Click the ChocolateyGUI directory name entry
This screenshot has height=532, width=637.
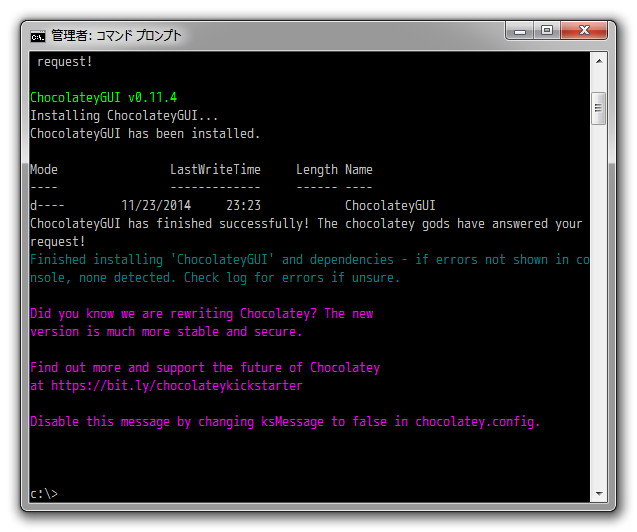[390, 206]
